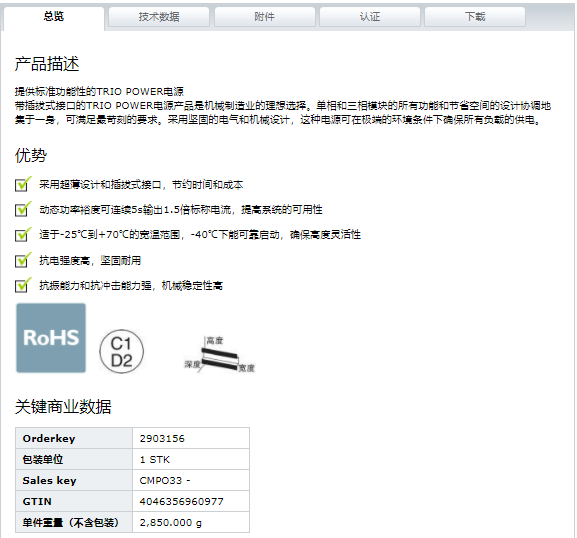Image resolution: width=577 pixels, height=538 pixels.
Task: Click the 包装单位 label cell
Action: pyautogui.click(x=74, y=459)
